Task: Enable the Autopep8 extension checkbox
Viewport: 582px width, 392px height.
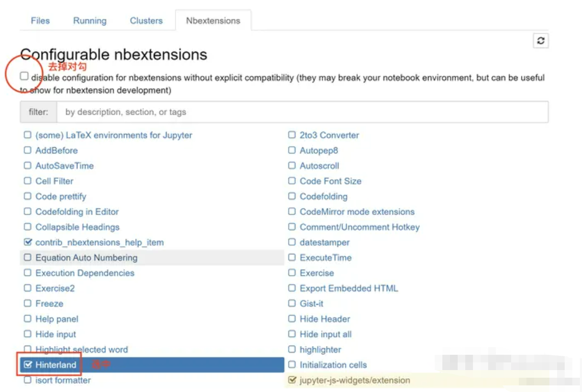Action: tap(292, 150)
